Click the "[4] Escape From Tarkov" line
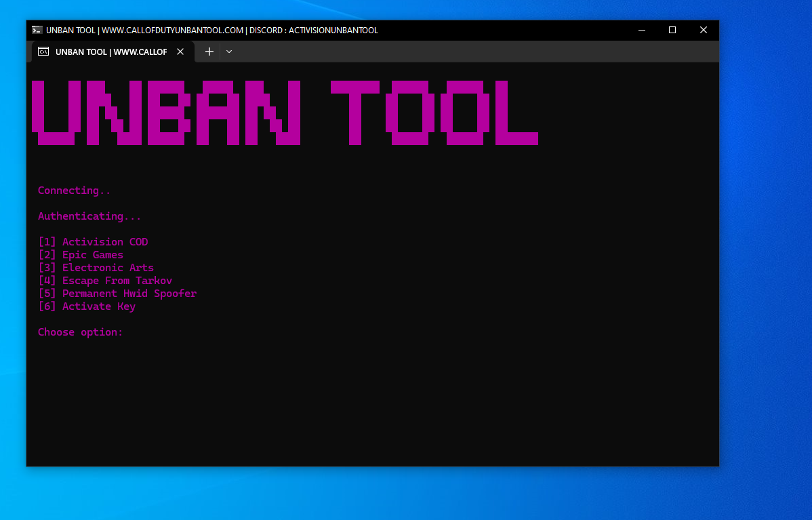Screen dimensions: 812x520 pyautogui.click(x=105, y=281)
